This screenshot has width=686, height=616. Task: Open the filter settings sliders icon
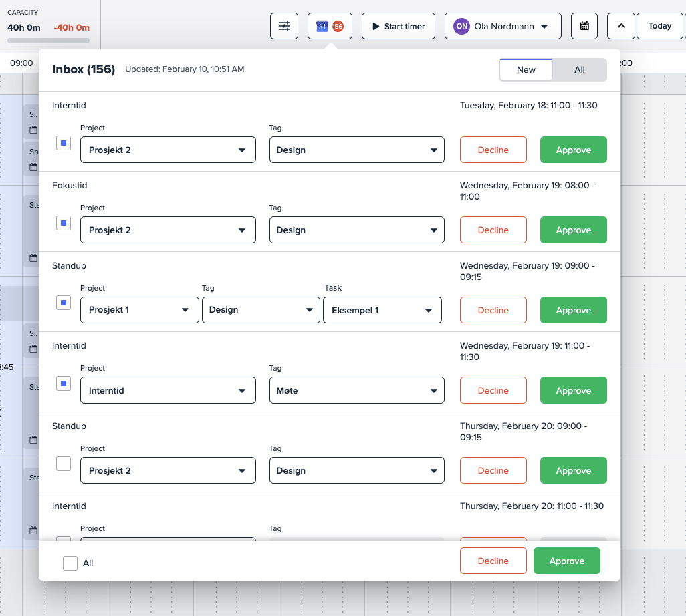click(284, 26)
